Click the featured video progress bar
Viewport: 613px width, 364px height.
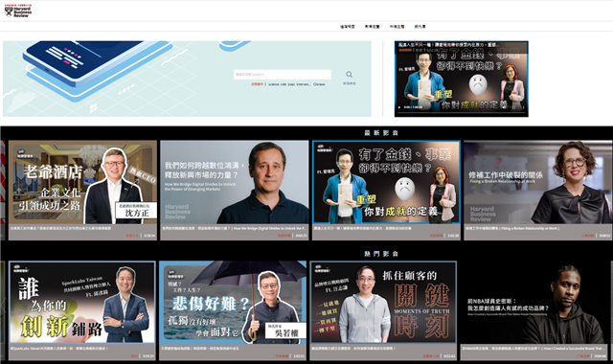pyautogui.click(x=462, y=112)
